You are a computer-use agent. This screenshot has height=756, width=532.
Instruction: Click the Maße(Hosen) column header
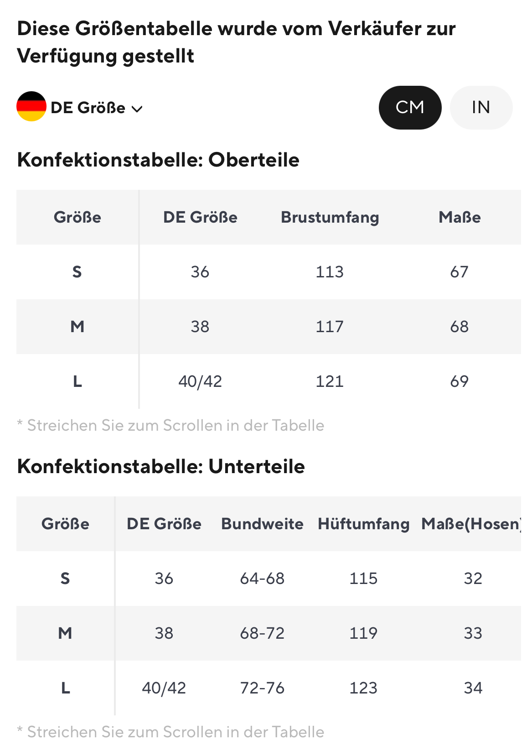point(471,524)
